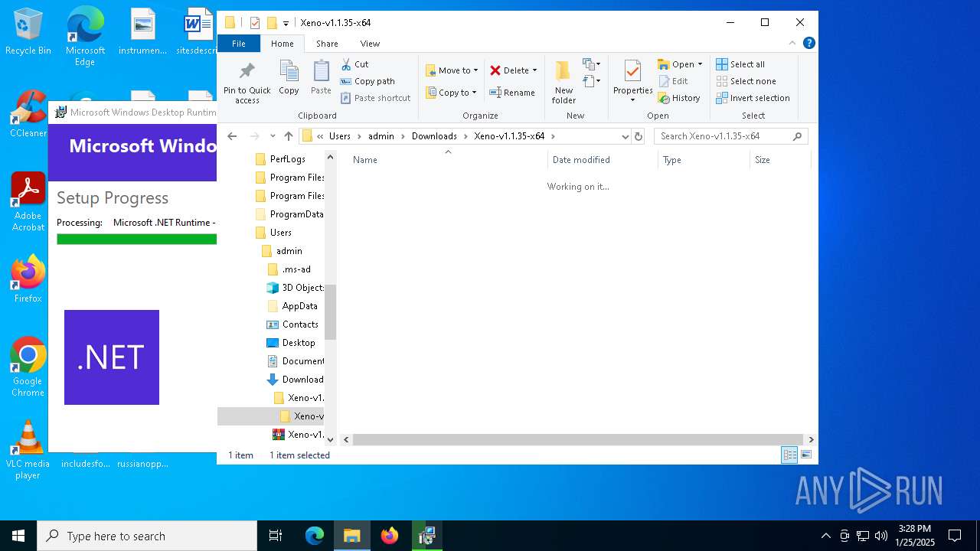The image size is (980, 551).
Task: Switch to the Share ribbon tab
Action: (x=327, y=44)
